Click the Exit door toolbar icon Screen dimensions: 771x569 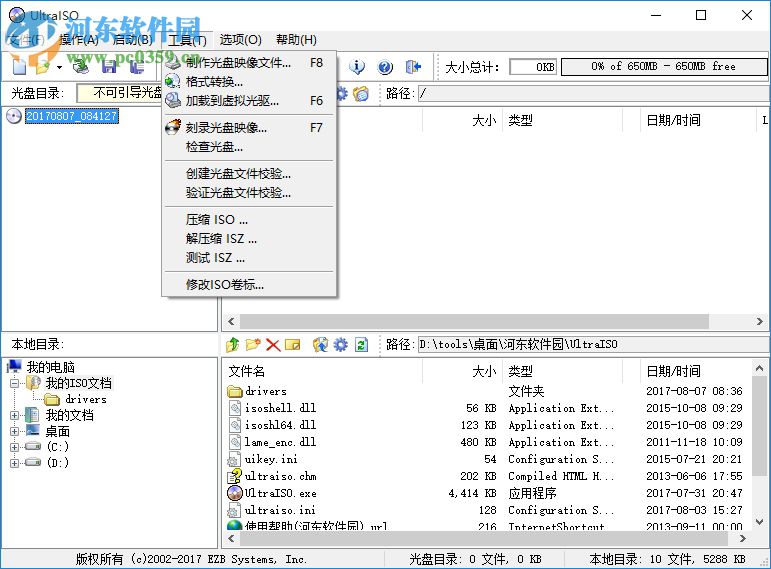click(413, 66)
